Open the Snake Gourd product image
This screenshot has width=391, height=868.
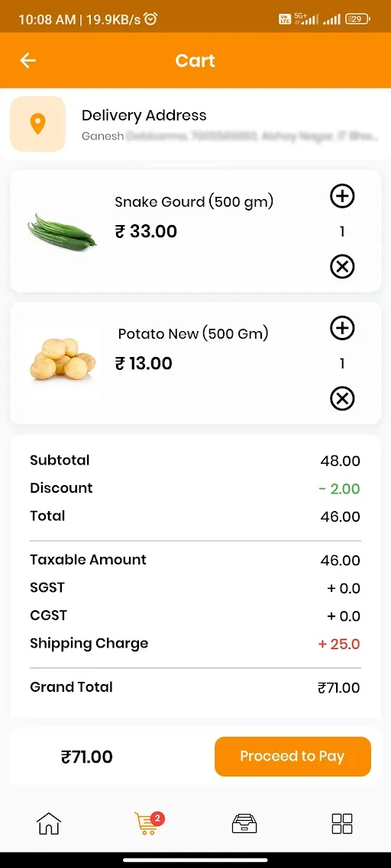62,231
